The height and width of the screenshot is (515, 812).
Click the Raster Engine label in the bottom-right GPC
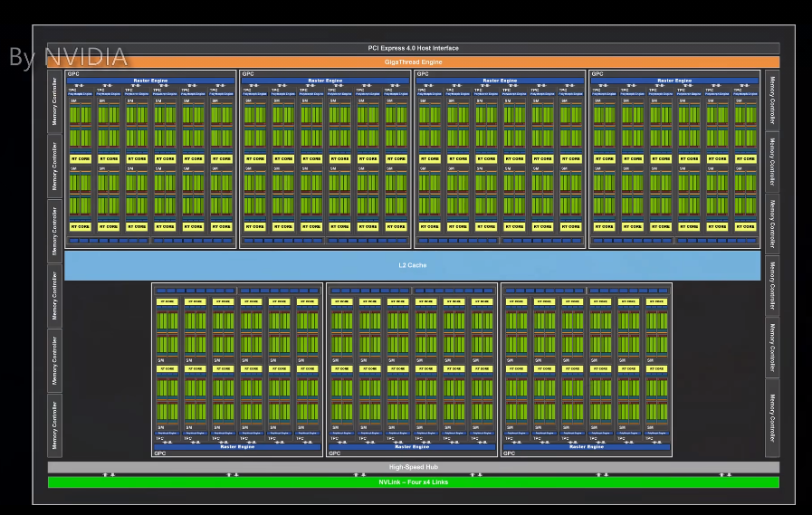pos(587,447)
